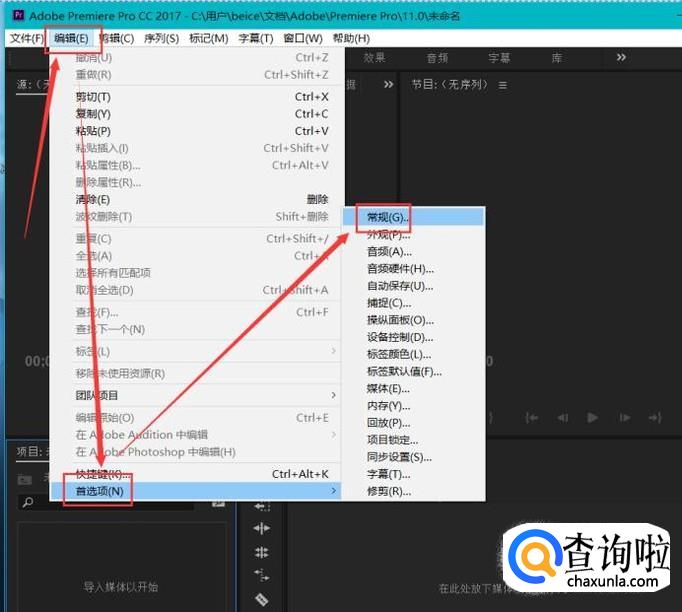The height and width of the screenshot is (612, 682).
Task: Step forward one frame in program monitor
Action: click(x=625, y=418)
